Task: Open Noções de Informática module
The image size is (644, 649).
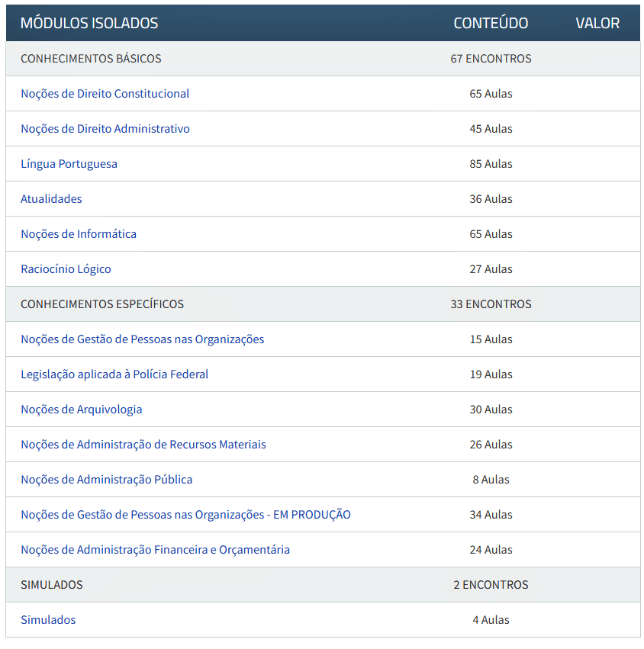Action: click(79, 234)
